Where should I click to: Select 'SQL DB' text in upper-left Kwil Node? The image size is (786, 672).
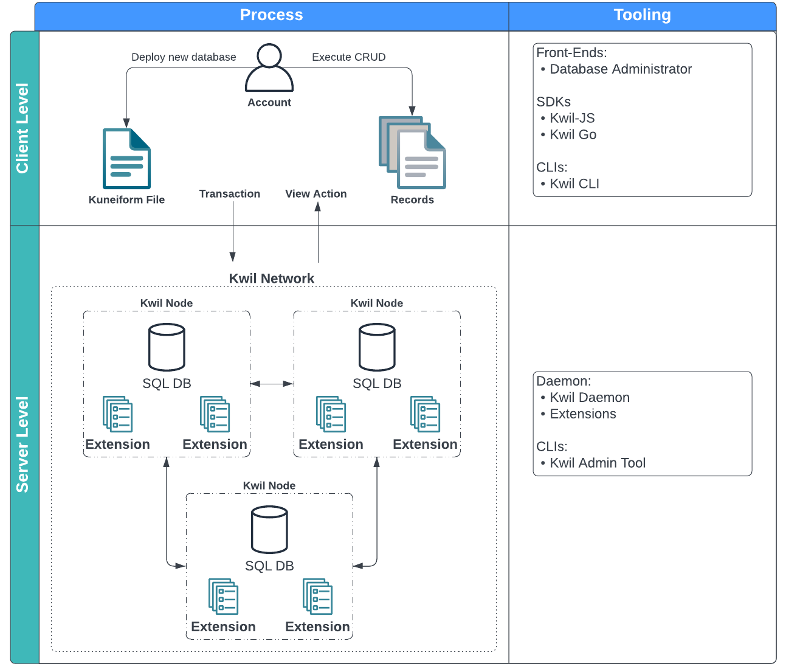(x=167, y=383)
